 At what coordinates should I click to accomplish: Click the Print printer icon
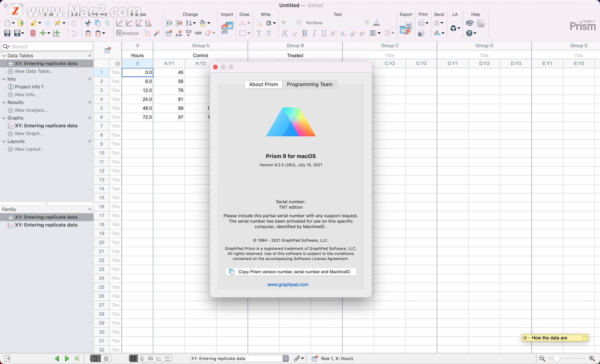coord(421,23)
